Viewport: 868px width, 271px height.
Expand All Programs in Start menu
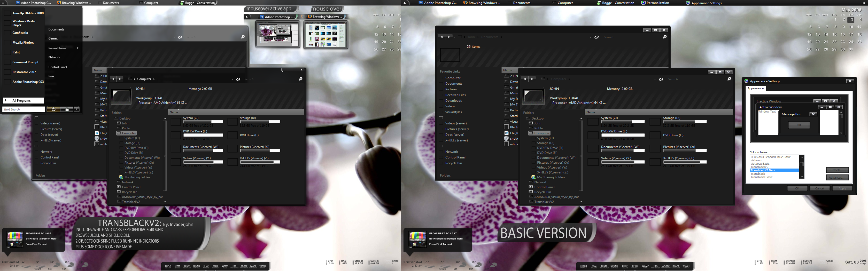pos(24,100)
